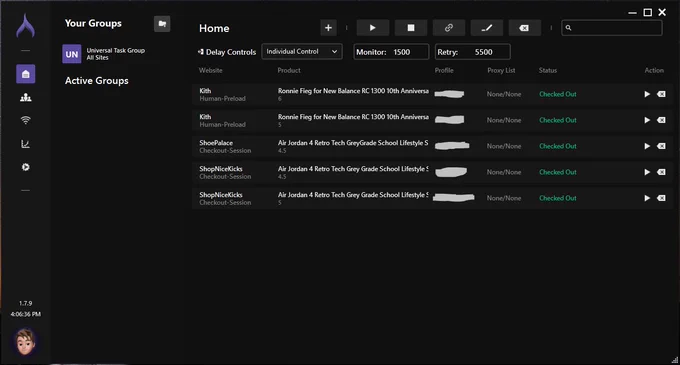Image resolution: width=680 pixels, height=365 pixels.
Task: Add a new group with folder icon
Action: [162, 24]
